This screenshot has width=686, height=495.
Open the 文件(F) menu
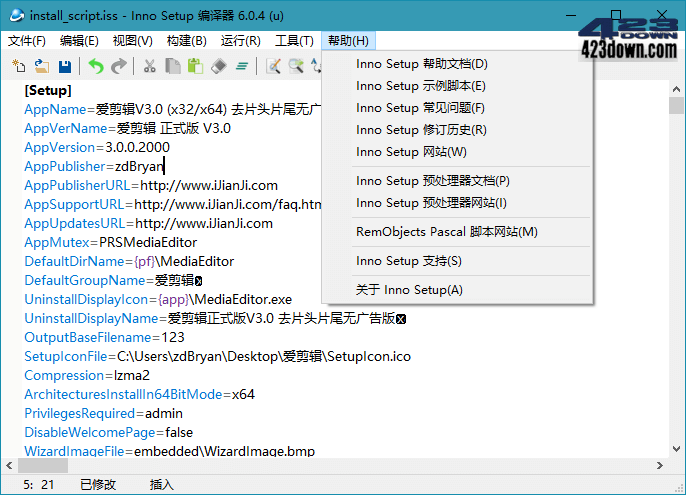point(27,41)
